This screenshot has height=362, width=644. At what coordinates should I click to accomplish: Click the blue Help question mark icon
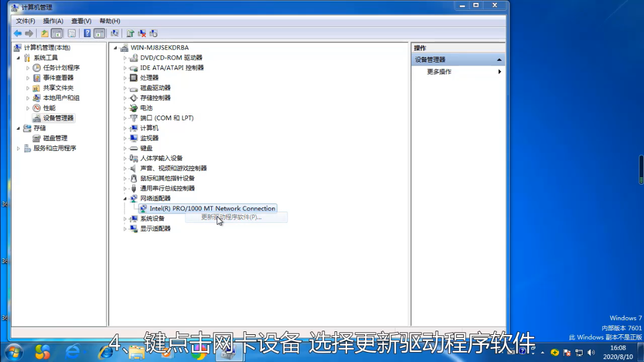(87, 34)
